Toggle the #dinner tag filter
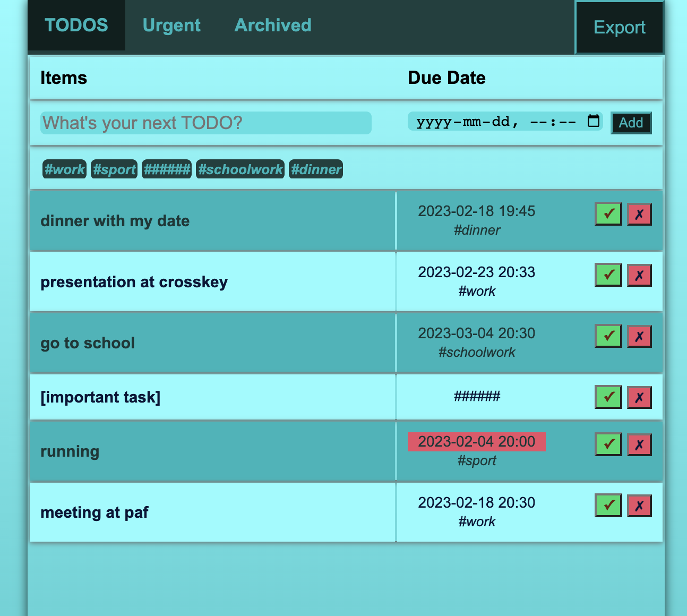Viewport: 687px width, 616px height. [315, 169]
